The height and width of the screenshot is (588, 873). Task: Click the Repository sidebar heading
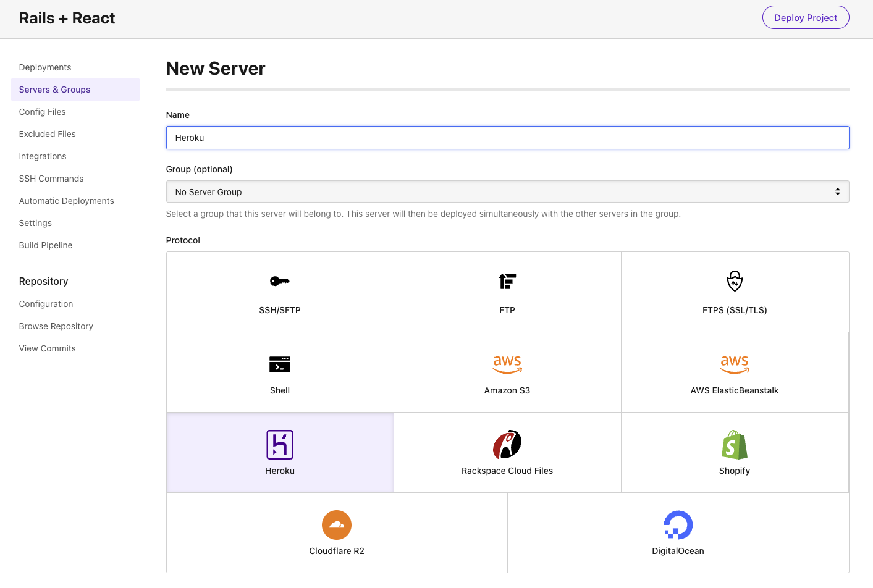[x=43, y=281]
